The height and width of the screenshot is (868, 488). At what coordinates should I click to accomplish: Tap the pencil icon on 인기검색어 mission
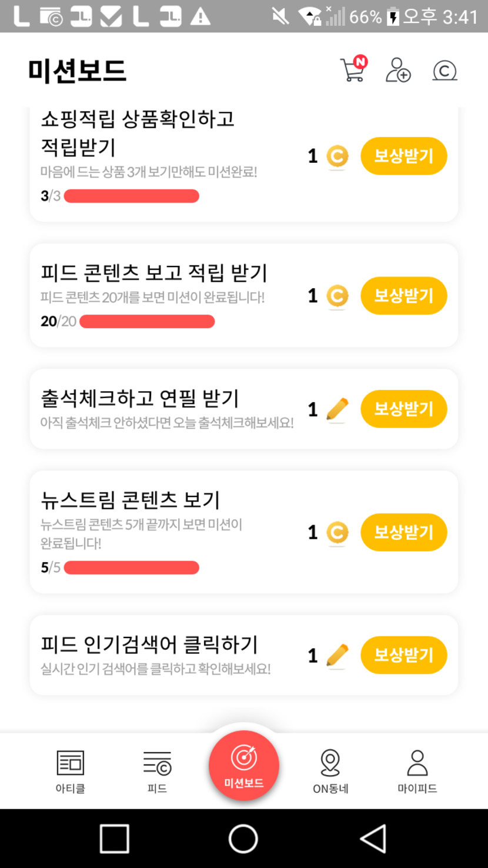337,656
